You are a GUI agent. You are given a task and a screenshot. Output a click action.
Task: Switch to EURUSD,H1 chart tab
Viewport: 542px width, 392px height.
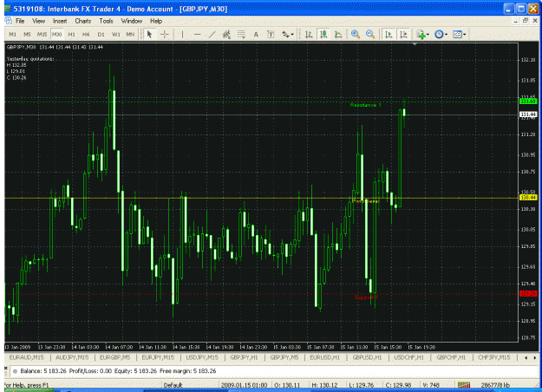point(325,357)
